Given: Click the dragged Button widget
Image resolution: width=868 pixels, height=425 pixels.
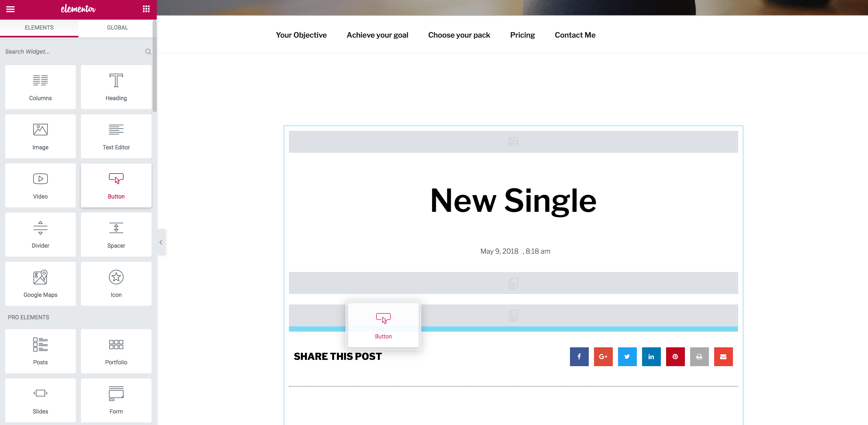Looking at the screenshot, I should coord(383,325).
